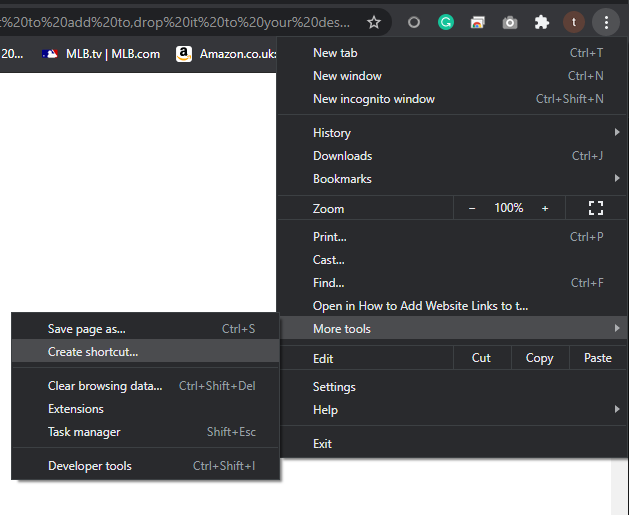Screen dimensions: 629x515
Task: Decrease zoom with the minus button
Action: (472, 208)
